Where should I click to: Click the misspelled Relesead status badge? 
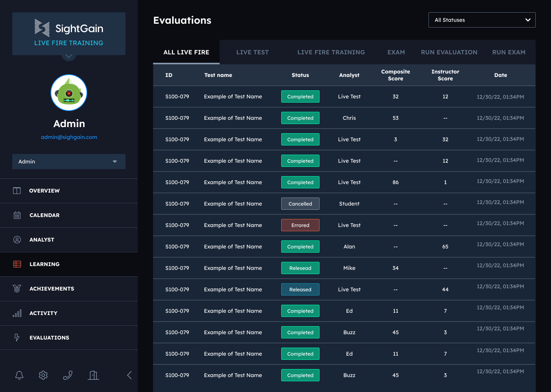[x=300, y=268]
